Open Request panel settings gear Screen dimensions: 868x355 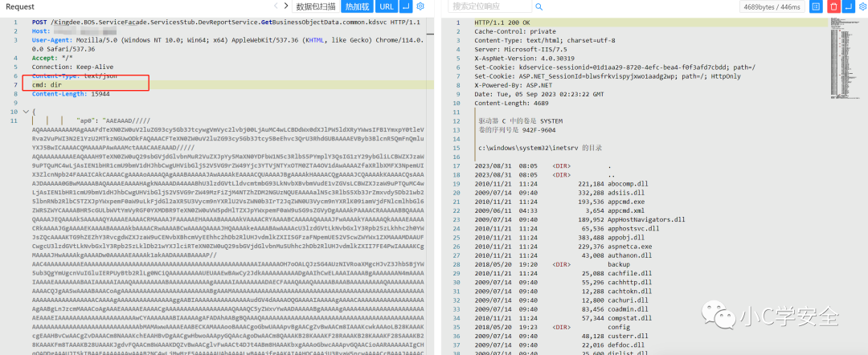click(420, 6)
